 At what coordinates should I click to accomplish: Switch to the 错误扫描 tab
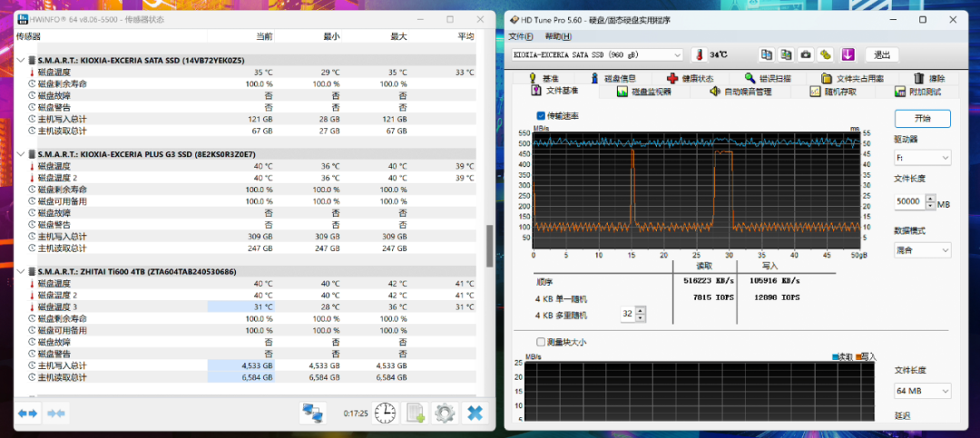(767, 79)
